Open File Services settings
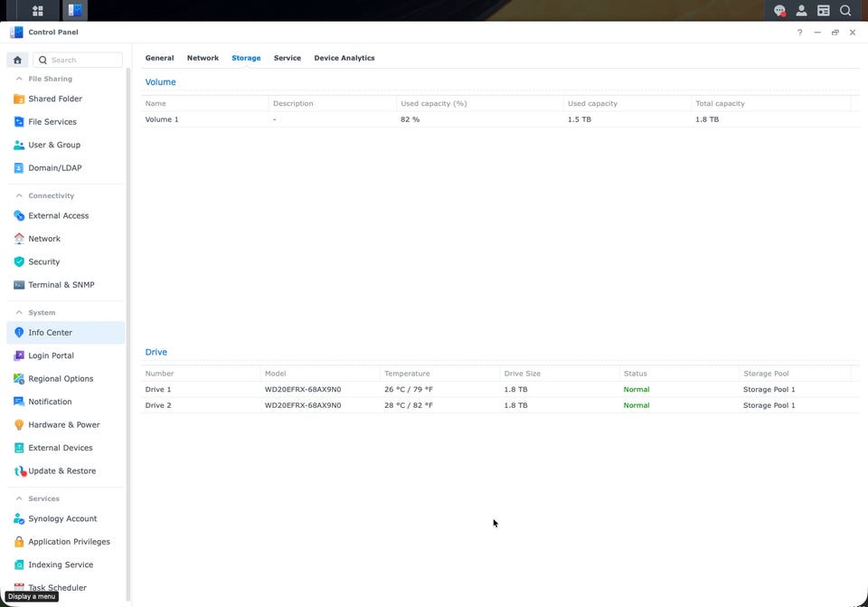The image size is (868, 607). tap(65, 122)
